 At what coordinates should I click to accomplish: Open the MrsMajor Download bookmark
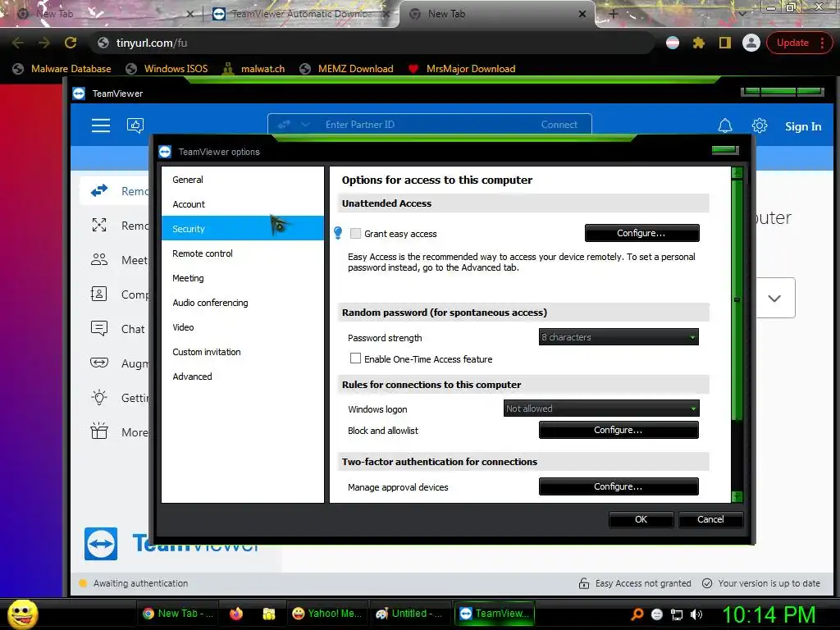462,69
